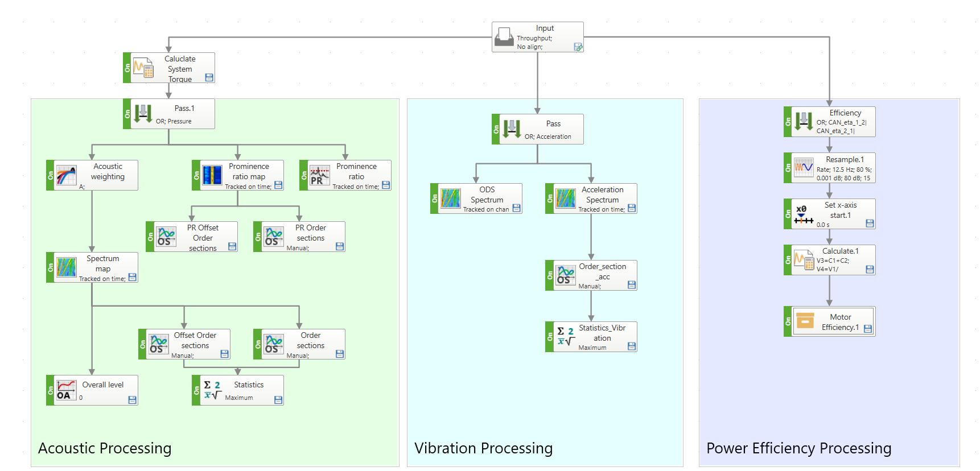Image resolution: width=980 pixels, height=471 pixels.
Task: Click the Calculate System Torque calculator icon
Action: [143, 68]
